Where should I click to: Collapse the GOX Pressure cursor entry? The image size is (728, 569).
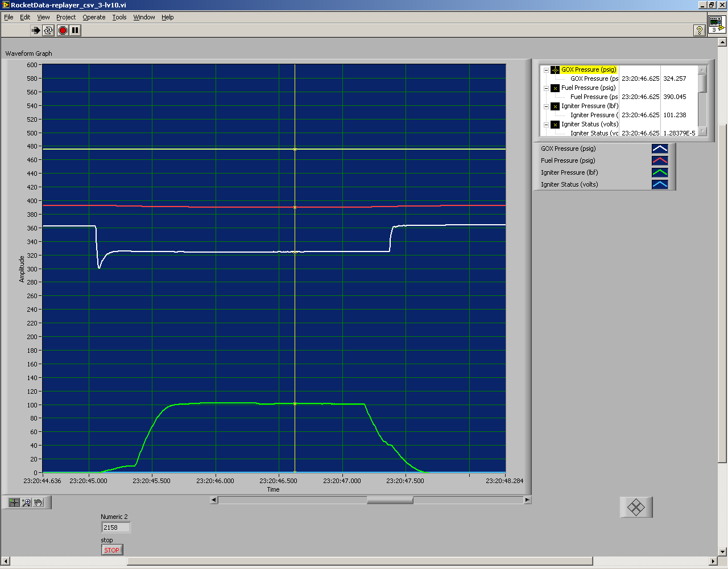point(546,70)
